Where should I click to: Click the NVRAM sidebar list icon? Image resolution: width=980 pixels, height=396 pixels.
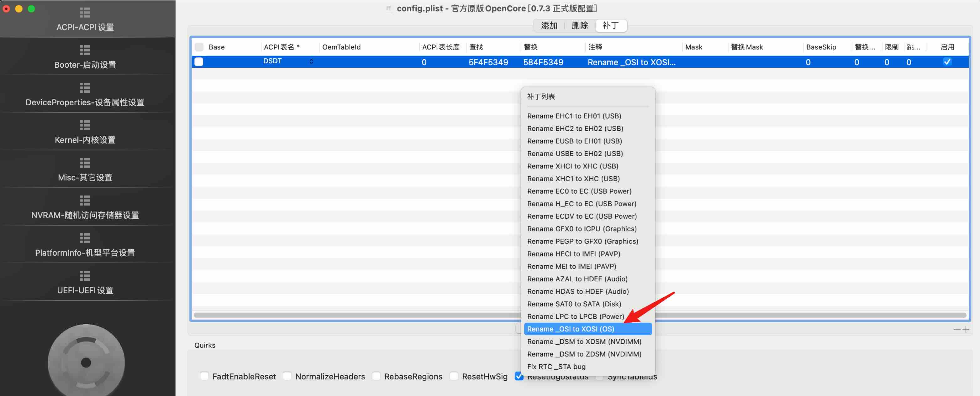[x=85, y=201]
